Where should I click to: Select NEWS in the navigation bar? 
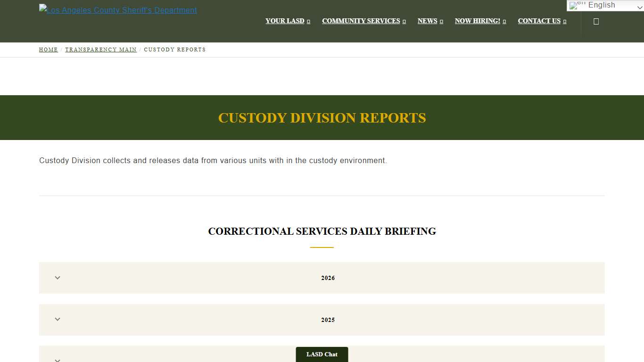click(x=427, y=21)
